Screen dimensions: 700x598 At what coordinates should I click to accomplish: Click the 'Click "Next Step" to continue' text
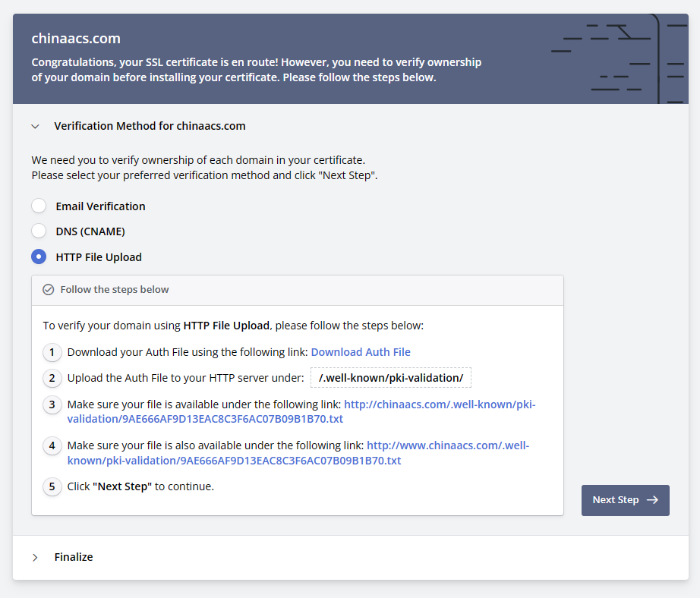pyautogui.click(x=140, y=486)
